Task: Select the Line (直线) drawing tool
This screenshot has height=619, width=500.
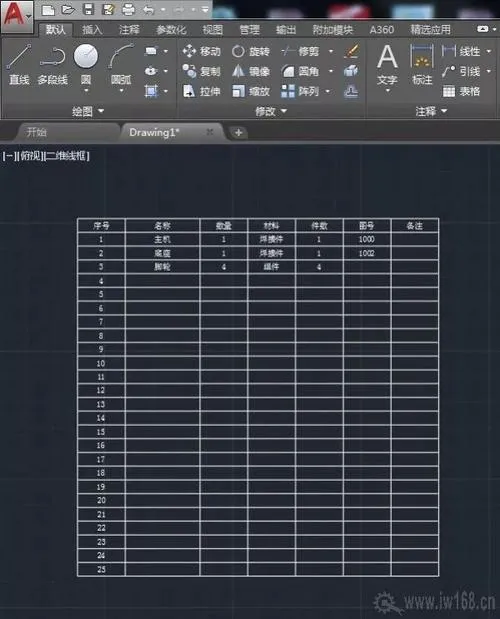Action: pyautogui.click(x=19, y=64)
